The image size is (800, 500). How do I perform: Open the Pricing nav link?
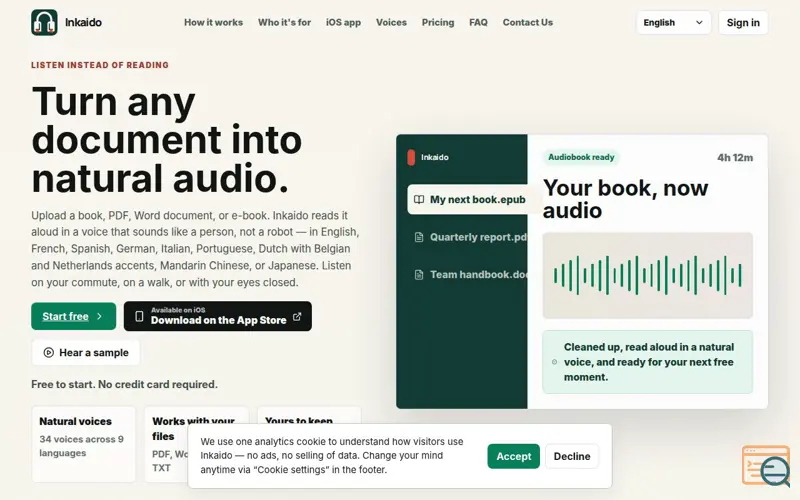point(438,22)
